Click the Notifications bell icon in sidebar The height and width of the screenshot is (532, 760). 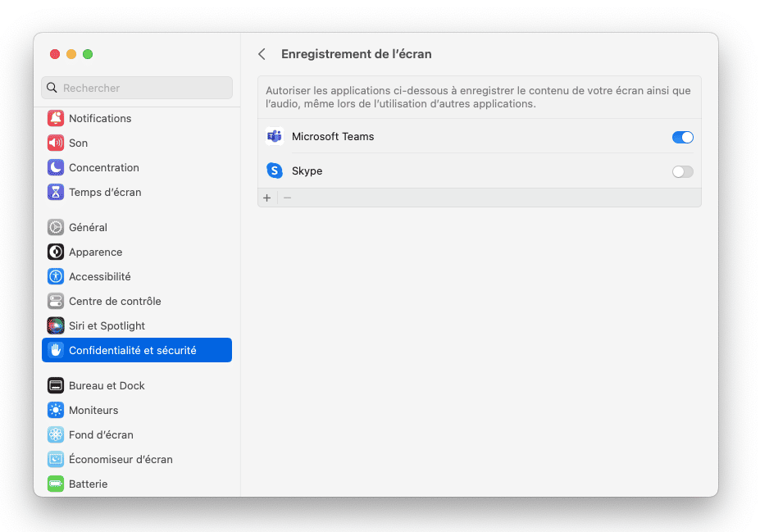pos(56,118)
